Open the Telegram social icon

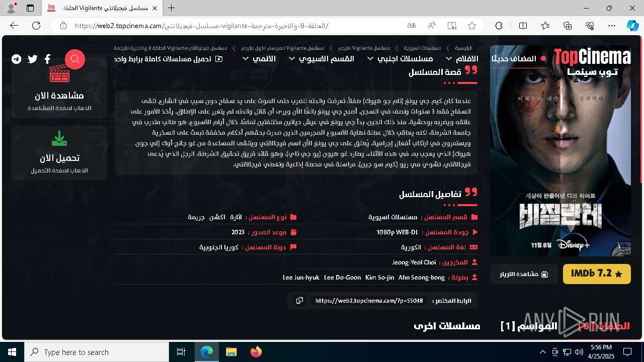coord(17,59)
